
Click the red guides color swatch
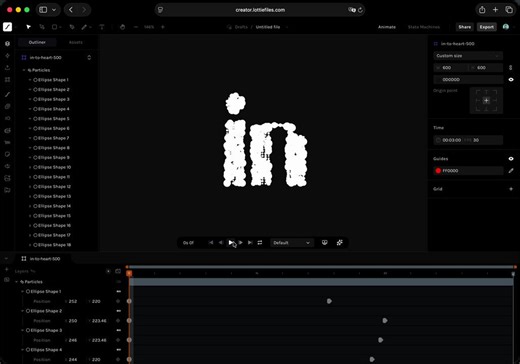click(x=438, y=171)
